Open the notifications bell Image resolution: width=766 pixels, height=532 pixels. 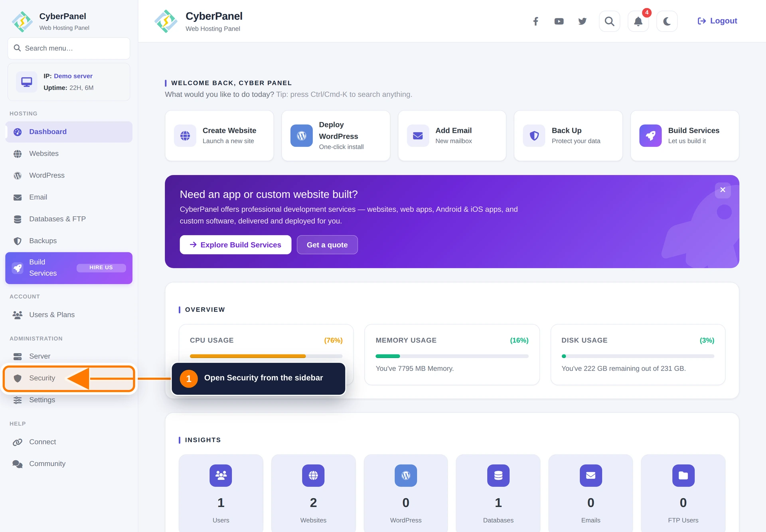click(x=638, y=21)
